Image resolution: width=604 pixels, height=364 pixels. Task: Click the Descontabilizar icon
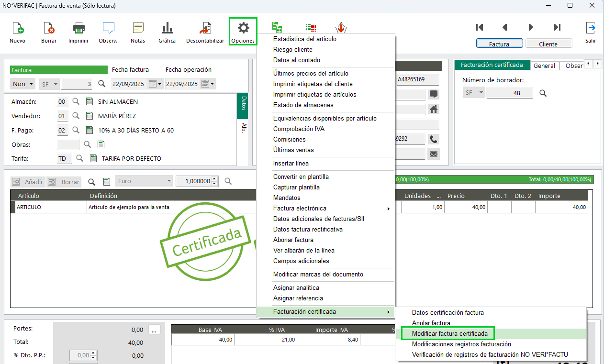tap(206, 28)
